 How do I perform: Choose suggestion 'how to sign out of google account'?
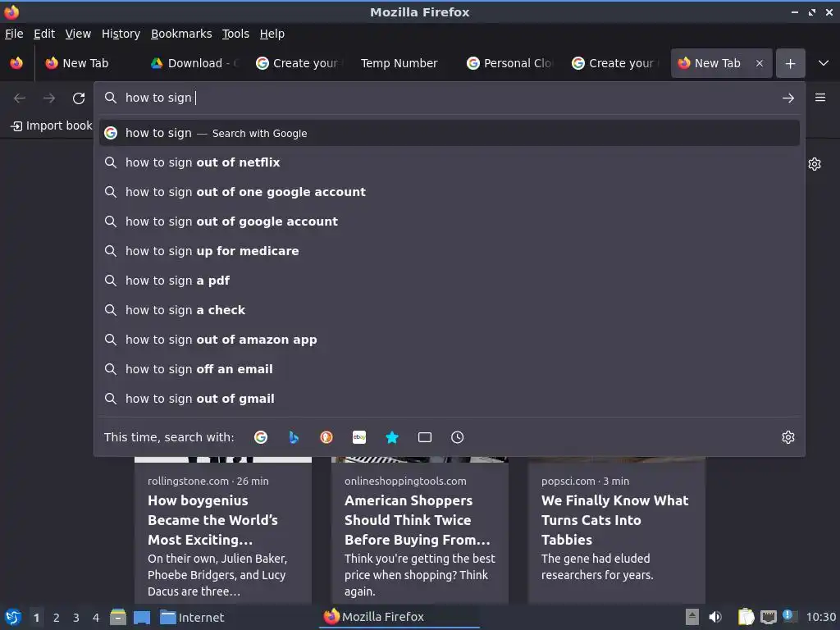pyautogui.click(x=449, y=221)
